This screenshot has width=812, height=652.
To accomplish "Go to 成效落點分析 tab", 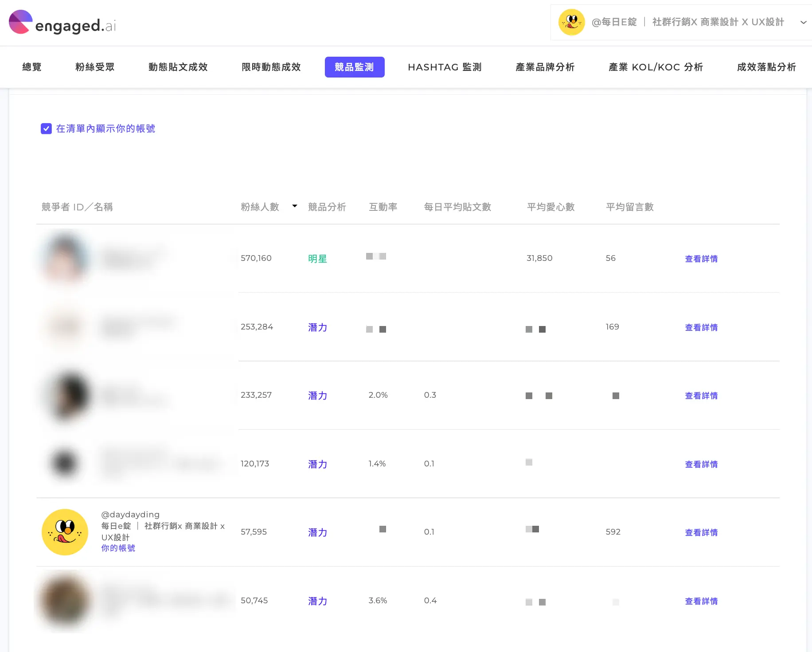I will pos(766,67).
